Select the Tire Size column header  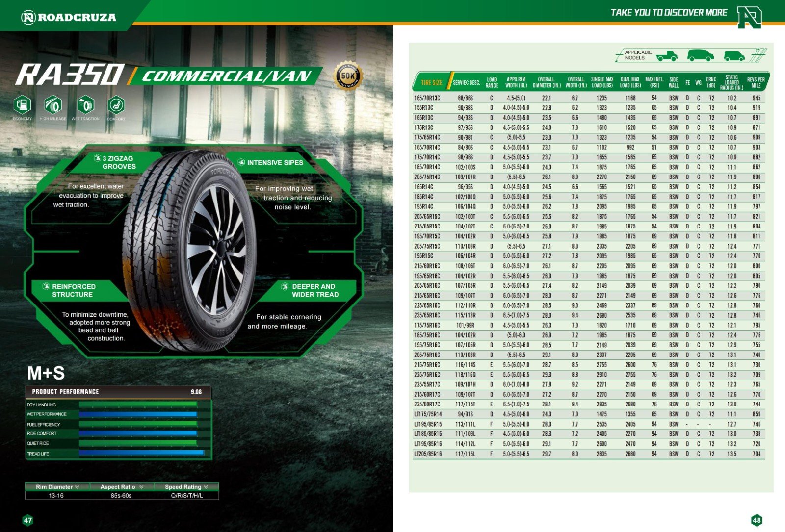(431, 82)
